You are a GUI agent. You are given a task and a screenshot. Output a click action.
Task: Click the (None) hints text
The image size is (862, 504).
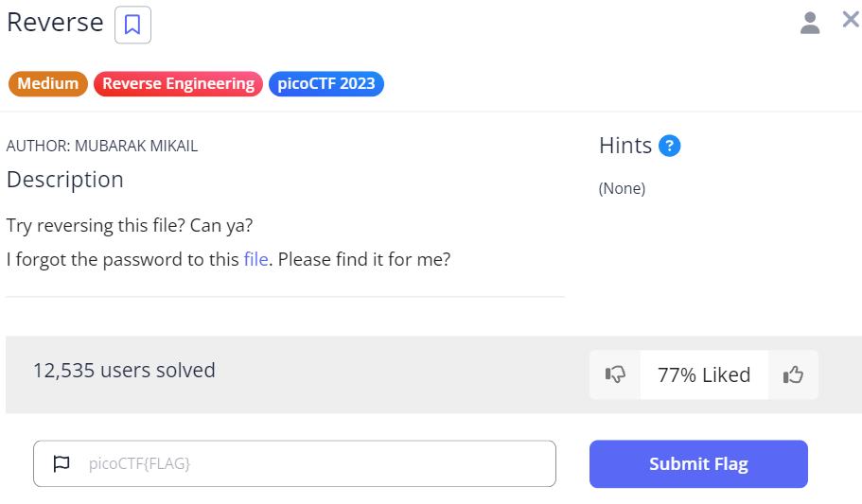click(622, 188)
